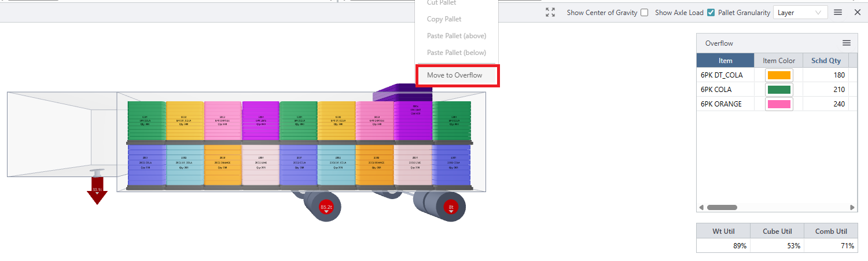
Task: Select the 6PK DT_COLA overflow row
Action: point(777,75)
